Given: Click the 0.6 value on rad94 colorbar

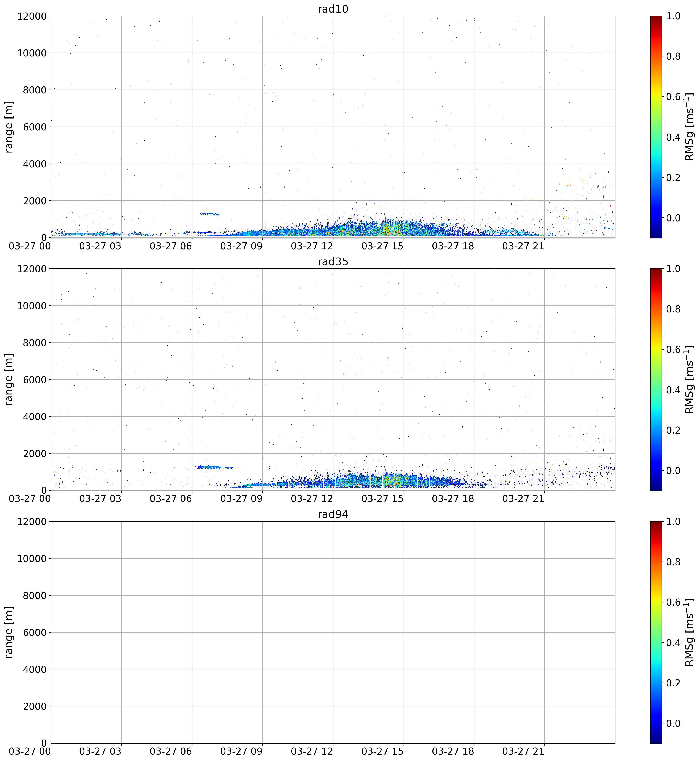Looking at the screenshot, I should tap(673, 602).
